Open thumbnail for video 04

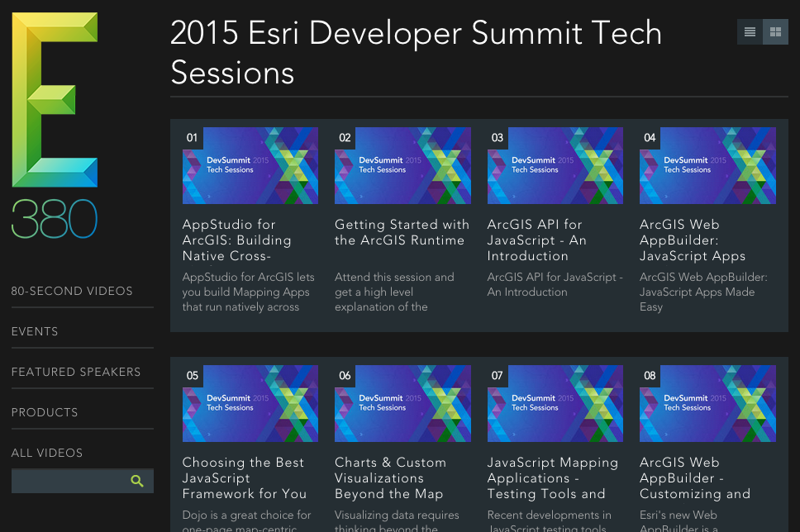pos(707,166)
